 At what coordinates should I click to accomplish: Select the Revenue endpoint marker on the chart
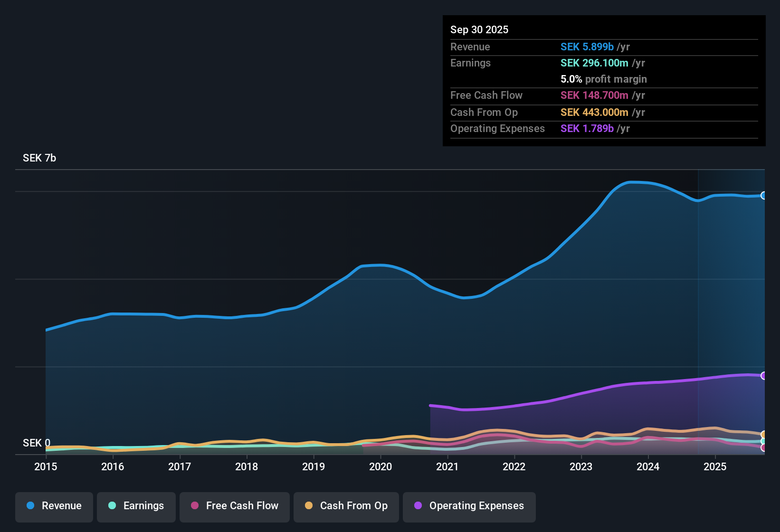764,195
